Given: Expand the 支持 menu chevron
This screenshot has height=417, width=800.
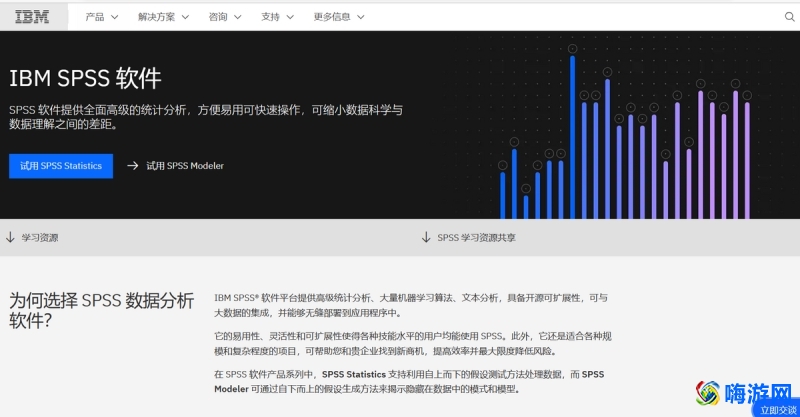Looking at the screenshot, I should coord(290,17).
